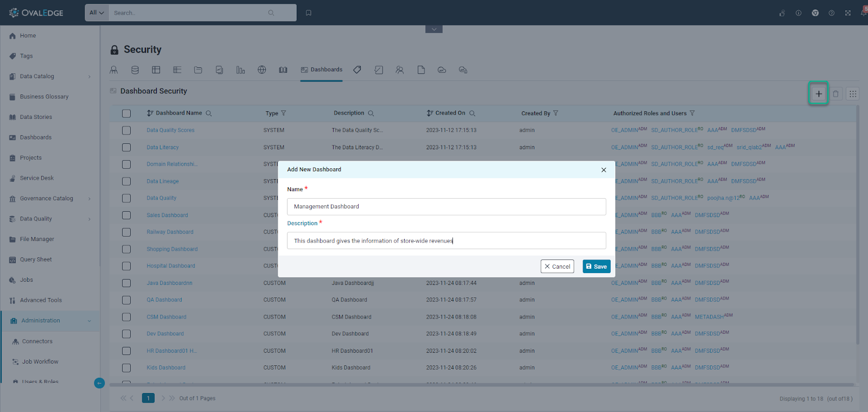The width and height of the screenshot is (868, 412).
Task: Collapse the sidebar with the round arrow button
Action: pos(99,383)
